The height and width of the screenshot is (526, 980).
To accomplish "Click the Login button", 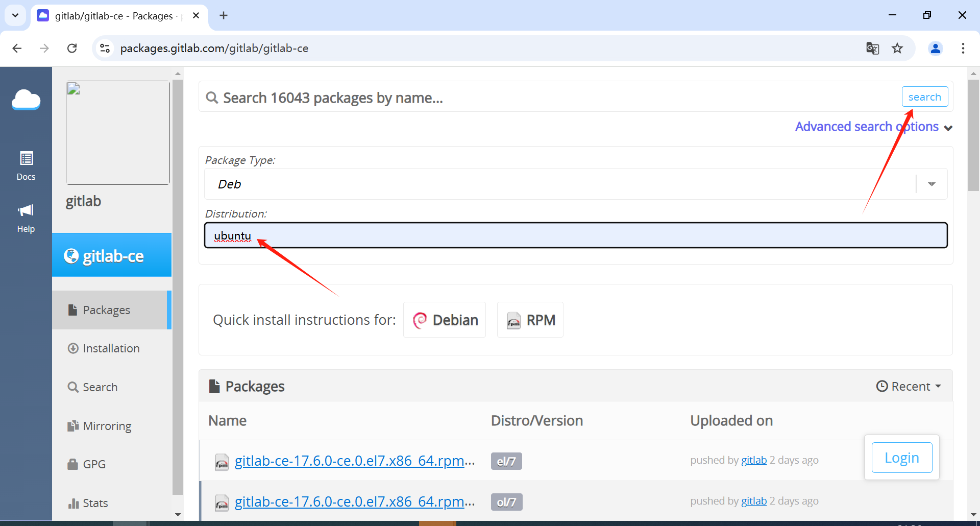I will pyautogui.click(x=902, y=458).
